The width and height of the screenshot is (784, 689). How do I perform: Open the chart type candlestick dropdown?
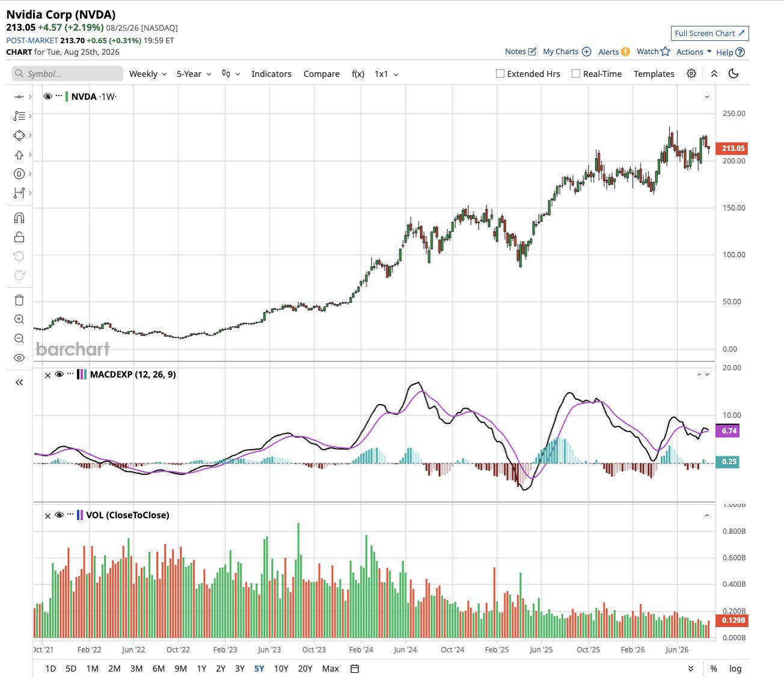pos(231,73)
